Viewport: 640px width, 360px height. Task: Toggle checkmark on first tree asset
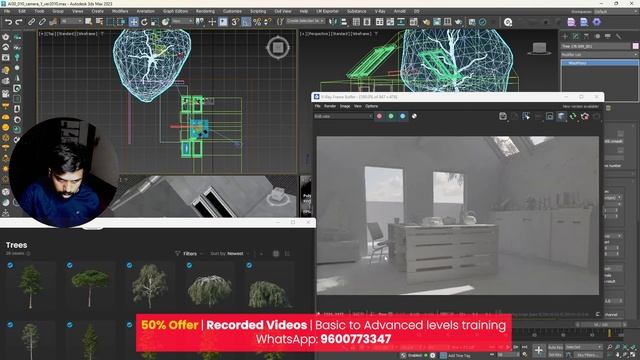10,265
